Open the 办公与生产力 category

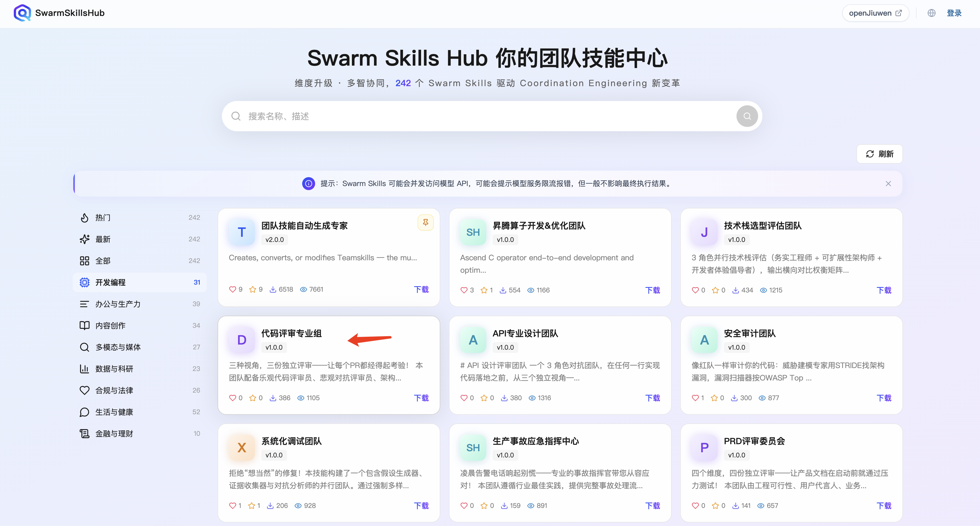pyautogui.click(x=140, y=304)
